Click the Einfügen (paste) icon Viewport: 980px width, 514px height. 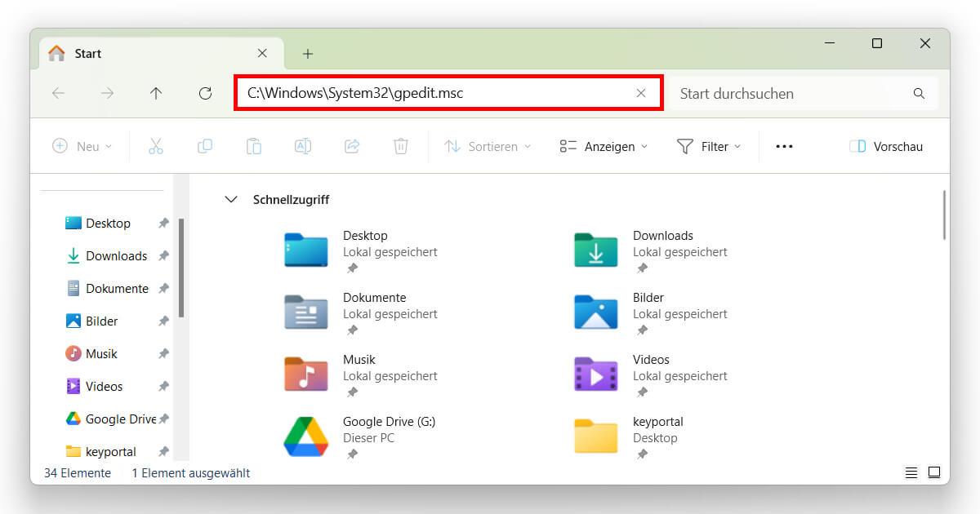click(254, 146)
